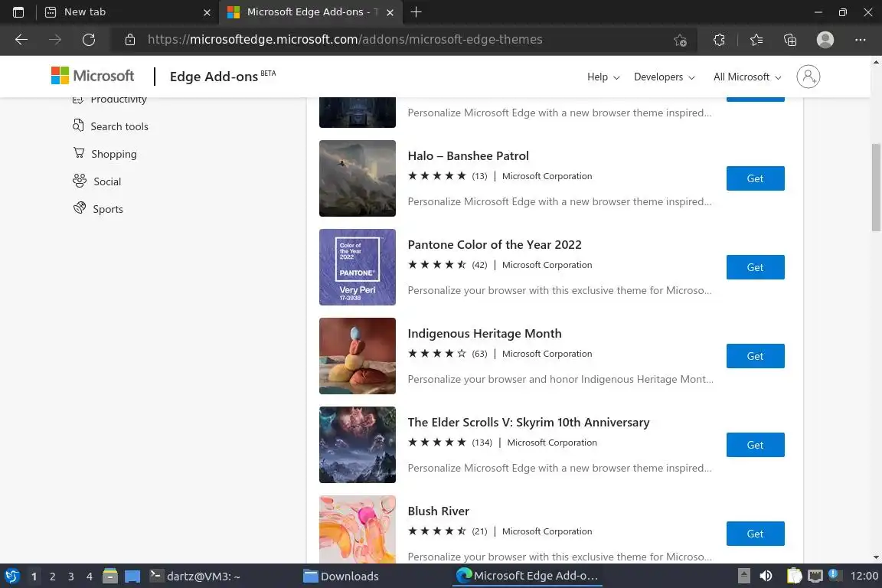Open Blush River title link

coord(438,511)
